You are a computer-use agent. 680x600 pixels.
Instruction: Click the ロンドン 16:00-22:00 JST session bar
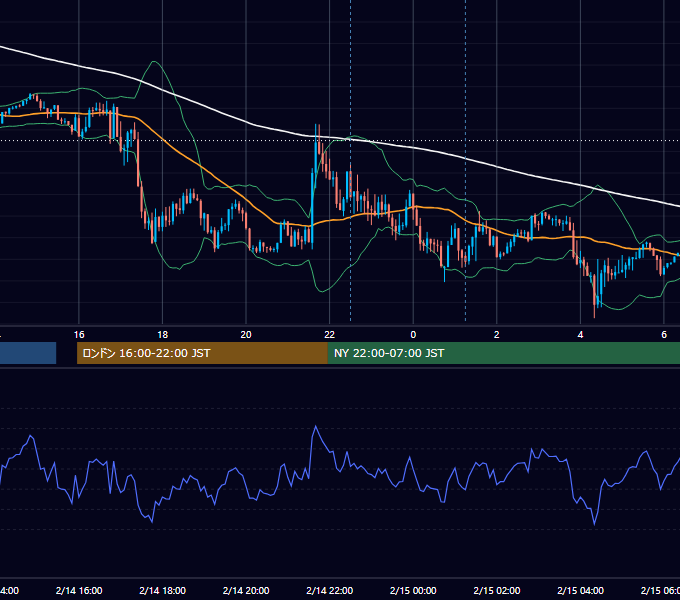(202, 353)
